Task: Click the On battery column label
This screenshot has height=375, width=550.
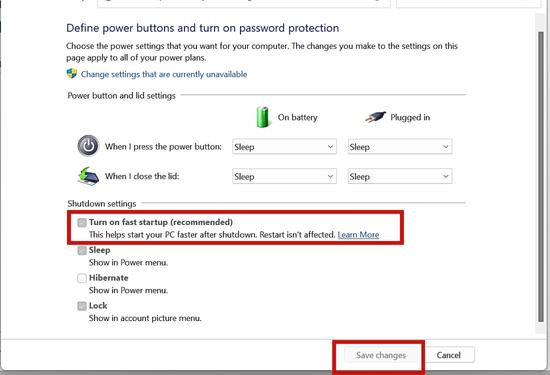Action: point(297,117)
